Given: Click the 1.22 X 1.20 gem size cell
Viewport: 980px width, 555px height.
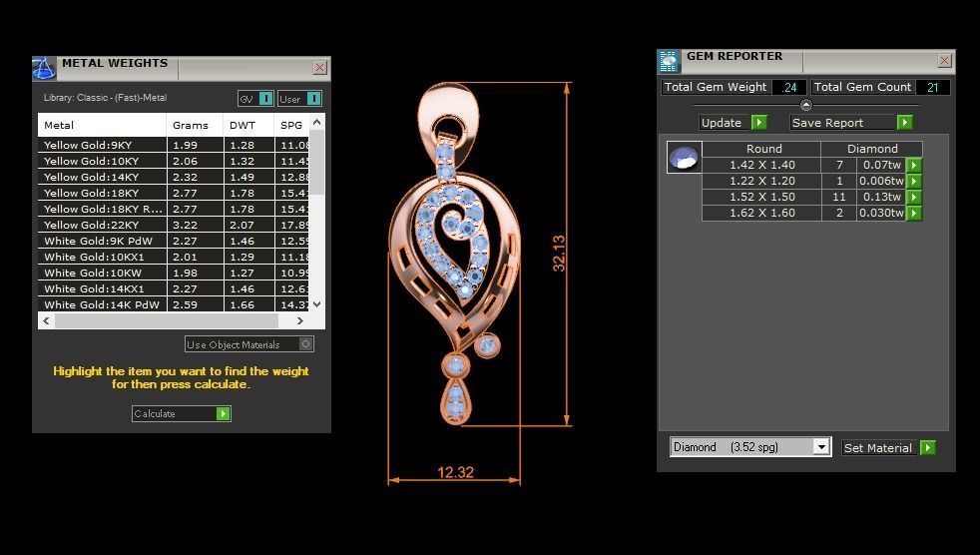Looking at the screenshot, I should coord(761,182).
